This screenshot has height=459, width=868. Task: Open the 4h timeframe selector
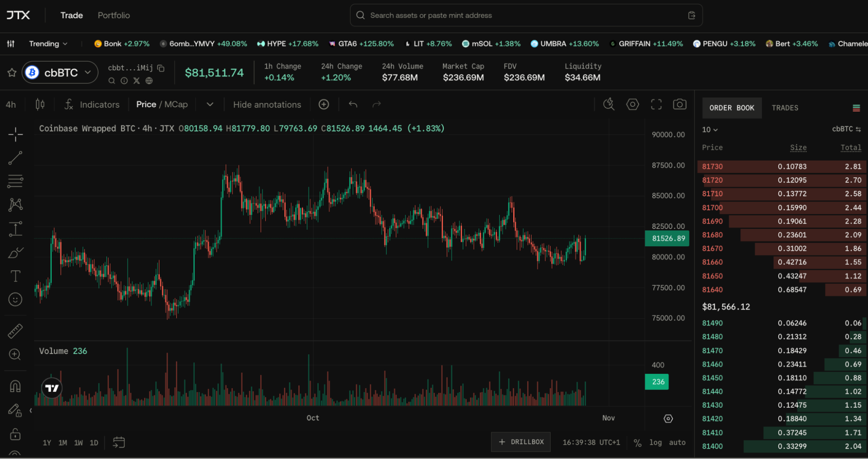coord(11,105)
